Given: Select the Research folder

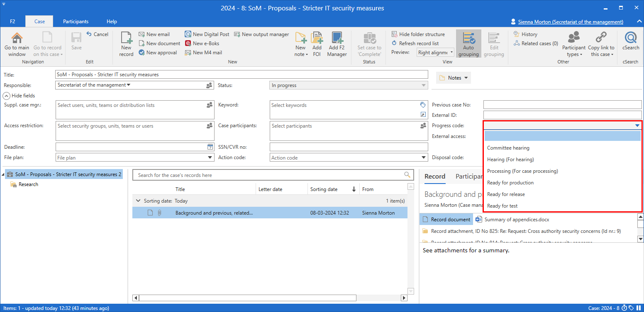Looking at the screenshot, I should coord(24,184).
